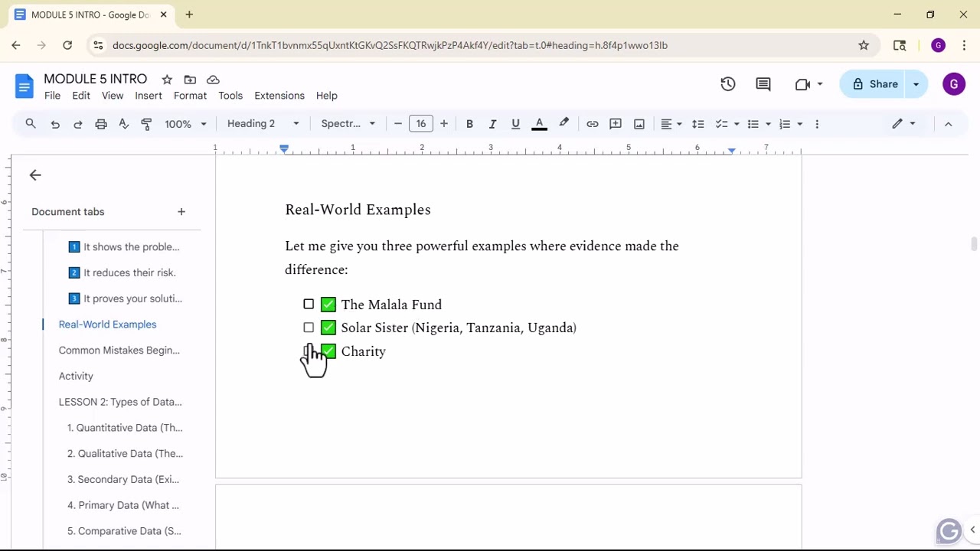Navigate to Activity in the outline
The height and width of the screenshot is (551, 980).
click(x=76, y=377)
